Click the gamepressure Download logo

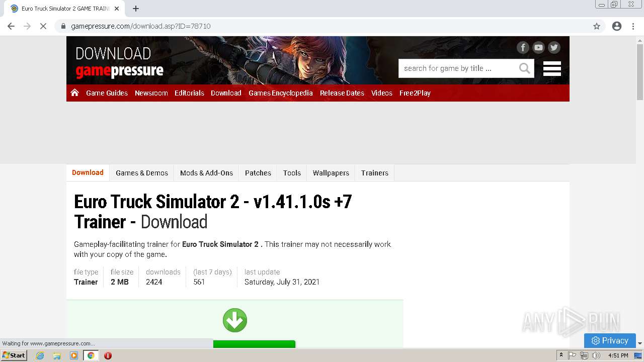(x=119, y=62)
